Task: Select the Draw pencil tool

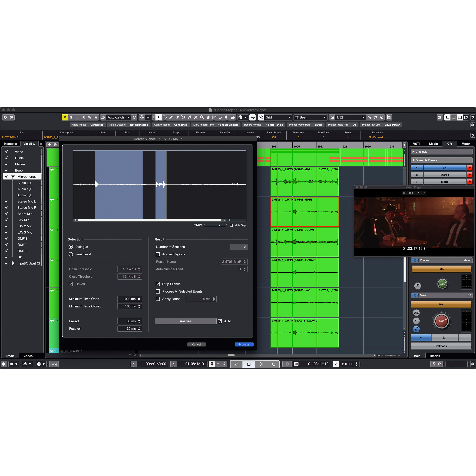Action: [x=171, y=117]
